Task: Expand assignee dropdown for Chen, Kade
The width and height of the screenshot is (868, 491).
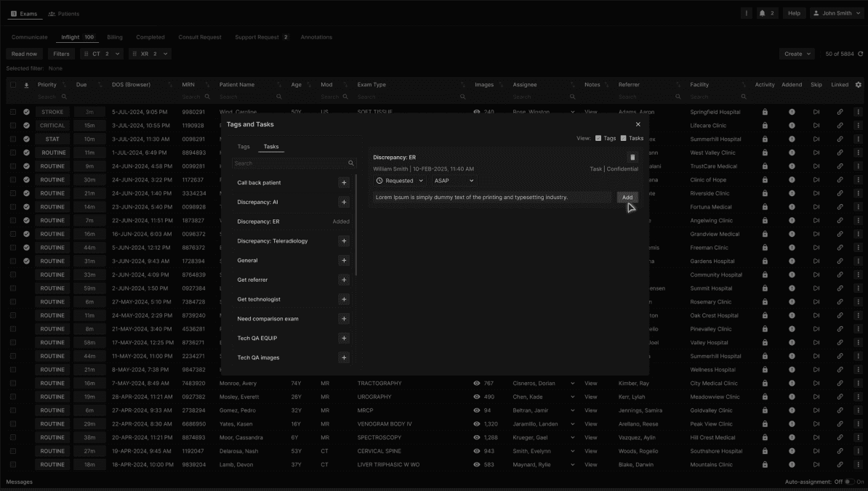Action: click(572, 397)
